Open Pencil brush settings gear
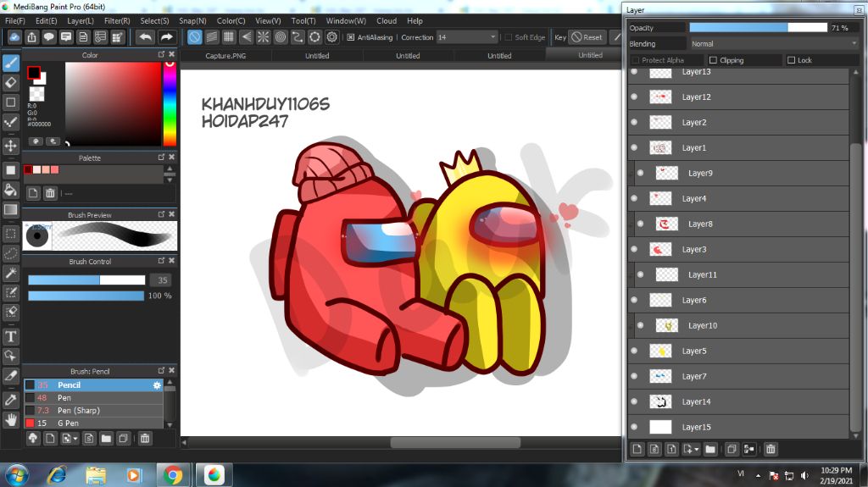The height and width of the screenshot is (487, 868). pos(157,385)
